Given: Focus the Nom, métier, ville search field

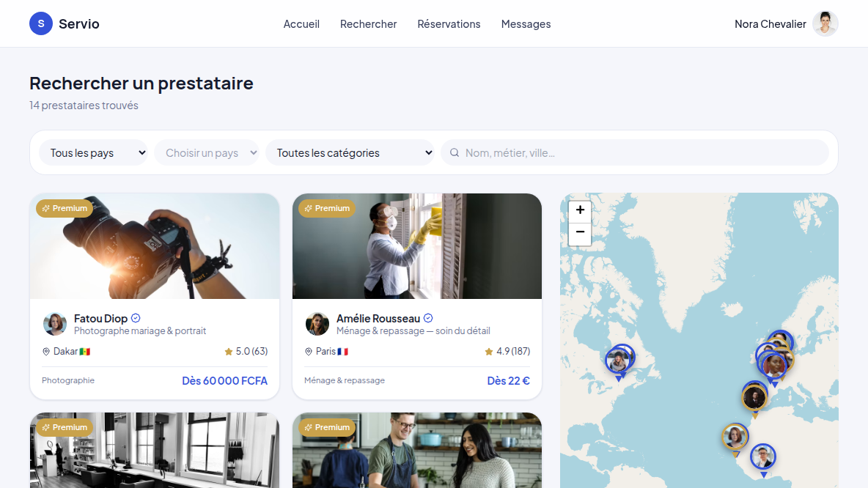Looking at the screenshot, I should tap(635, 152).
